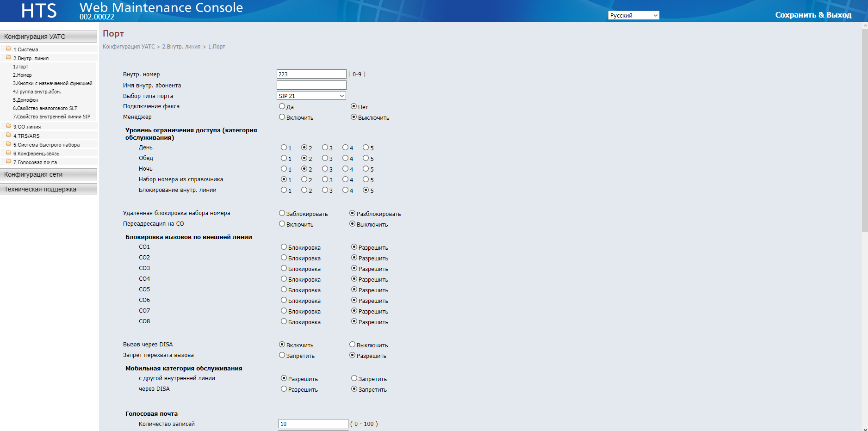Expand 7.Голосовая почта tree item

click(35, 162)
